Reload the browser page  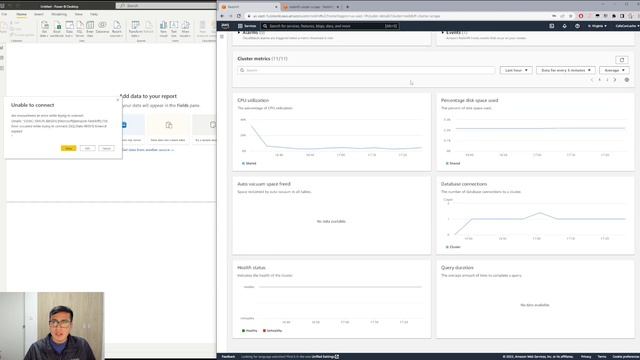[x=239, y=16]
